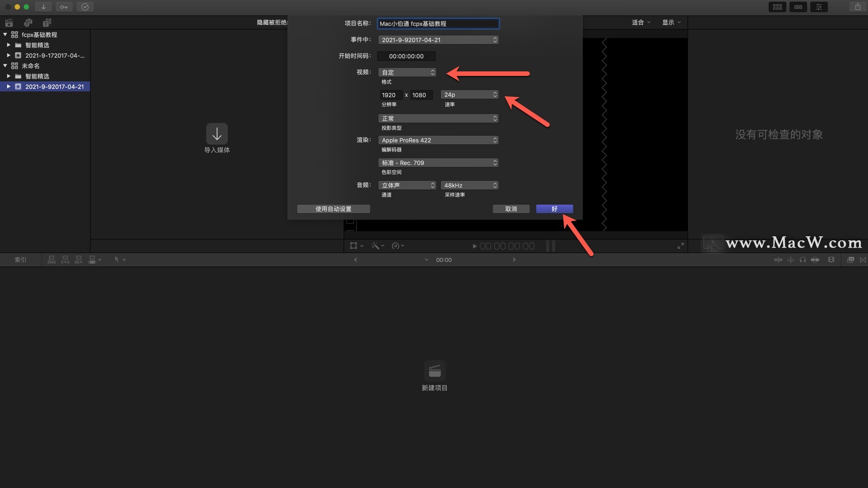Show the photos and audio sidebar

click(28, 23)
